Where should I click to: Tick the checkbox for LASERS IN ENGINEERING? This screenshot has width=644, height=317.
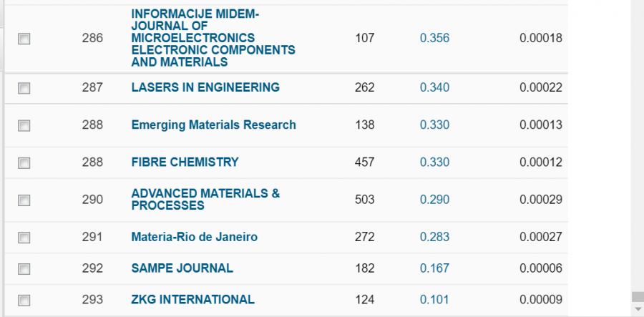(24, 89)
